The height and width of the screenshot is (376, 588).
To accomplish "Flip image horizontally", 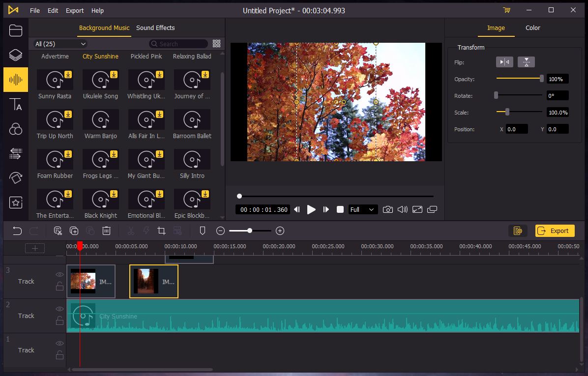I will [504, 62].
